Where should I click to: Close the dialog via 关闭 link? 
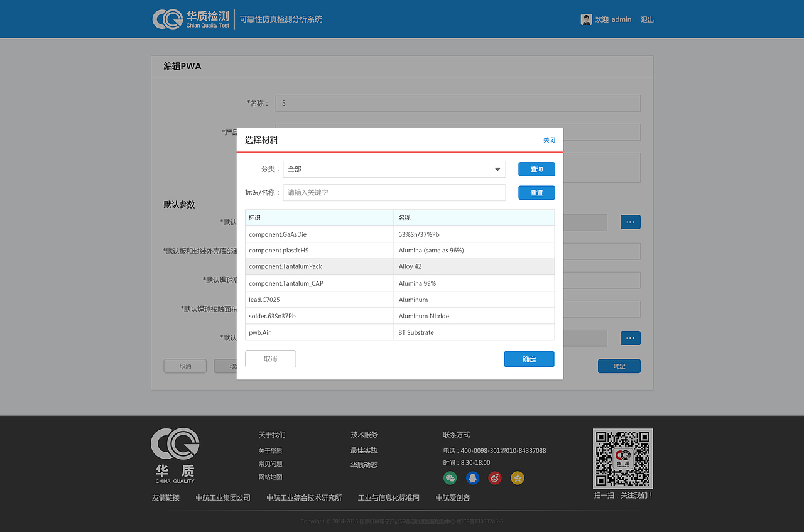pos(549,140)
